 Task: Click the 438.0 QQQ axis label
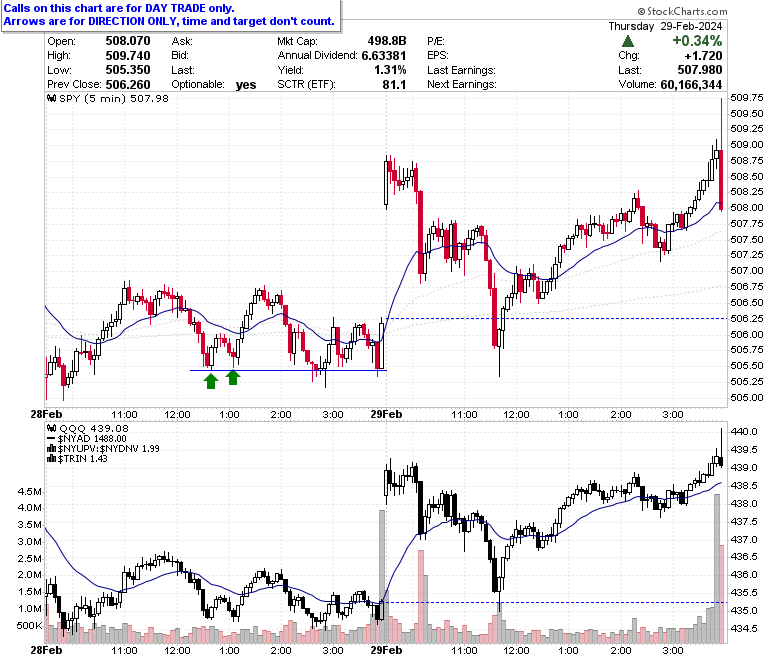(744, 504)
